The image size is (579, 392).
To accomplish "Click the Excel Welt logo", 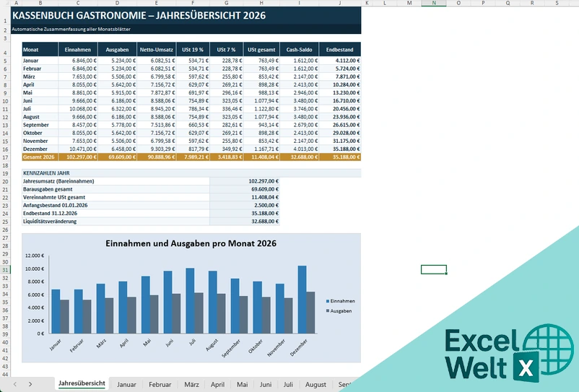I will click(509, 353).
